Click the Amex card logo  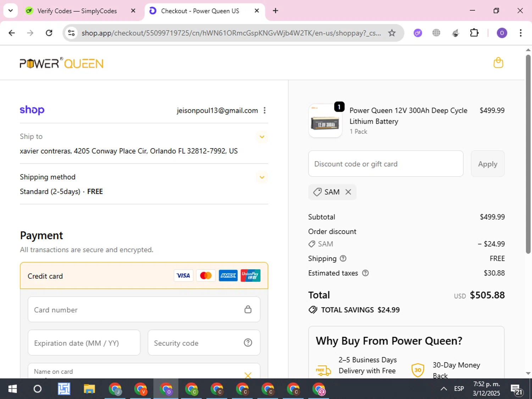pos(228,276)
